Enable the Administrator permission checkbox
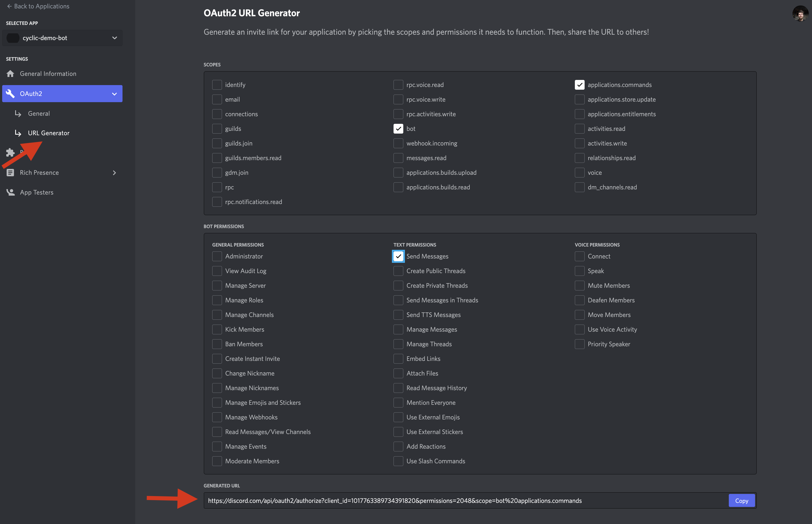Image resolution: width=812 pixels, height=524 pixels. click(217, 256)
